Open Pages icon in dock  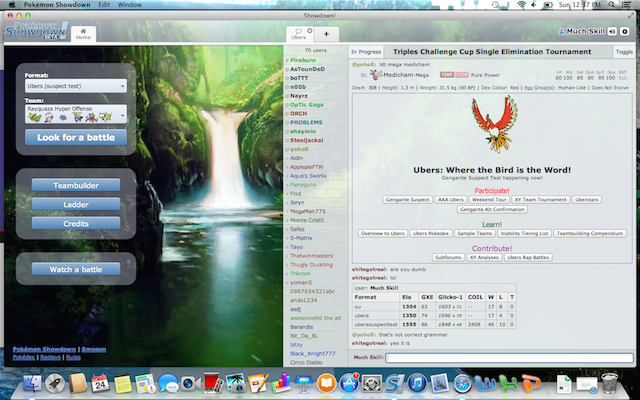point(258,383)
